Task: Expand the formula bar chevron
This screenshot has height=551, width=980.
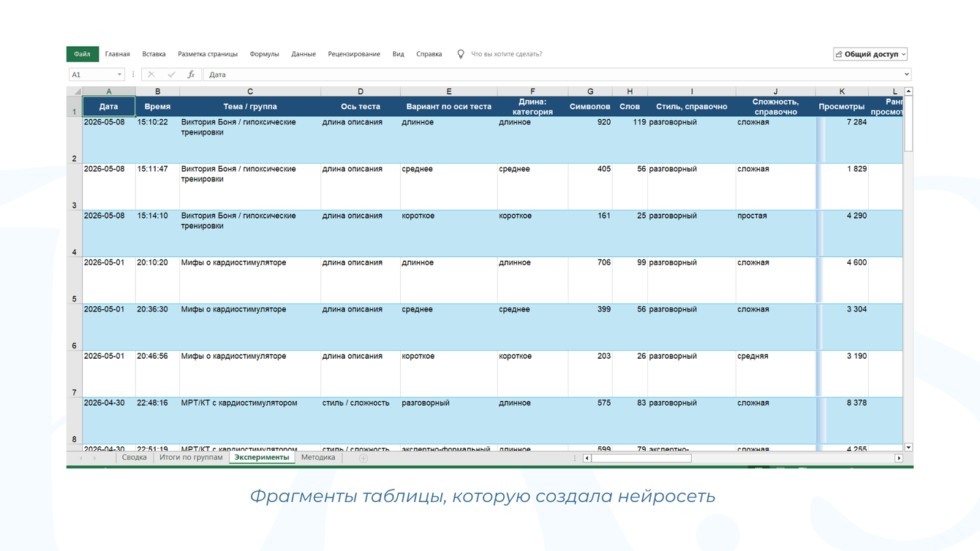Action: tap(907, 75)
